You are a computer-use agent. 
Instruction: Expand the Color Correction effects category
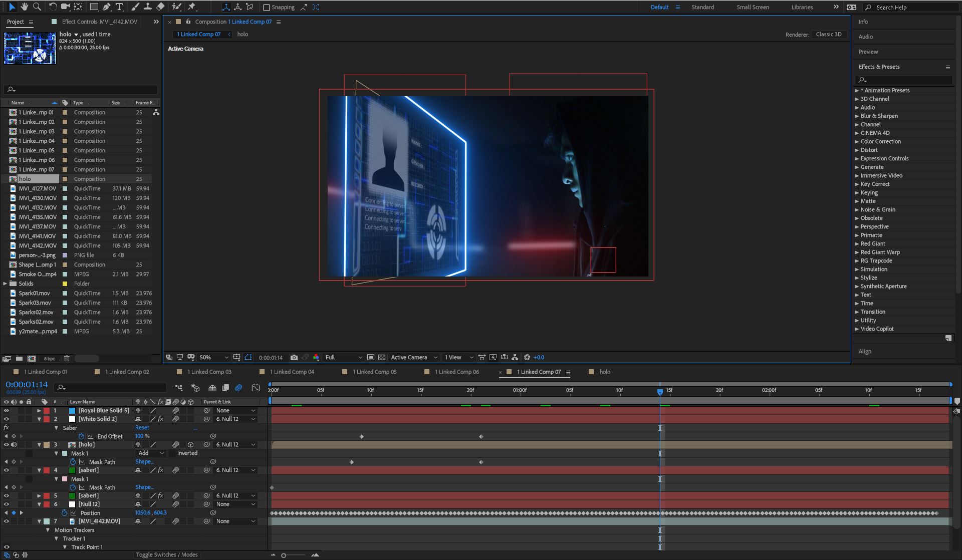pos(857,141)
